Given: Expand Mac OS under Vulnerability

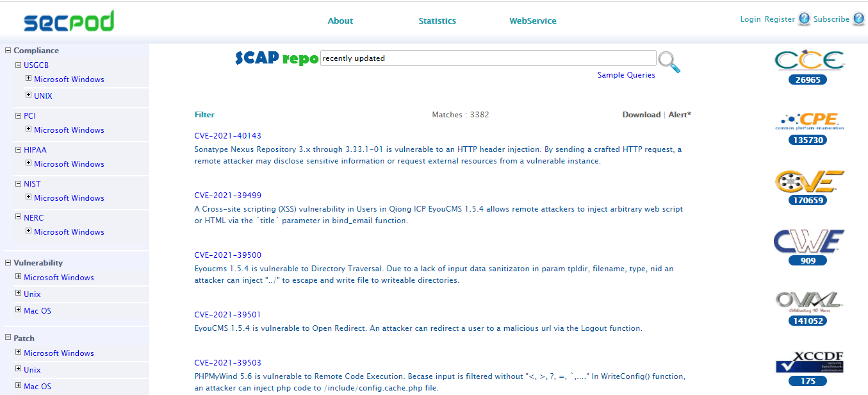Looking at the screenshot, I should pos(18,310).
